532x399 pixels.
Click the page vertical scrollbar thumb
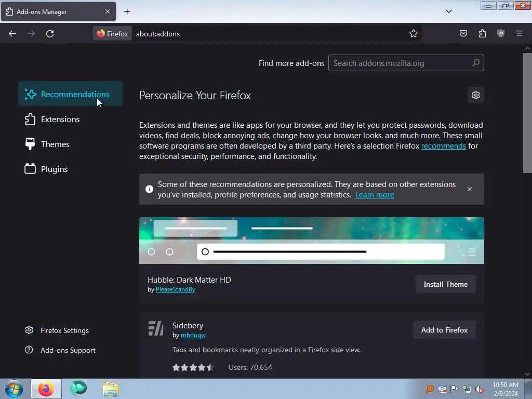point(527,113)
